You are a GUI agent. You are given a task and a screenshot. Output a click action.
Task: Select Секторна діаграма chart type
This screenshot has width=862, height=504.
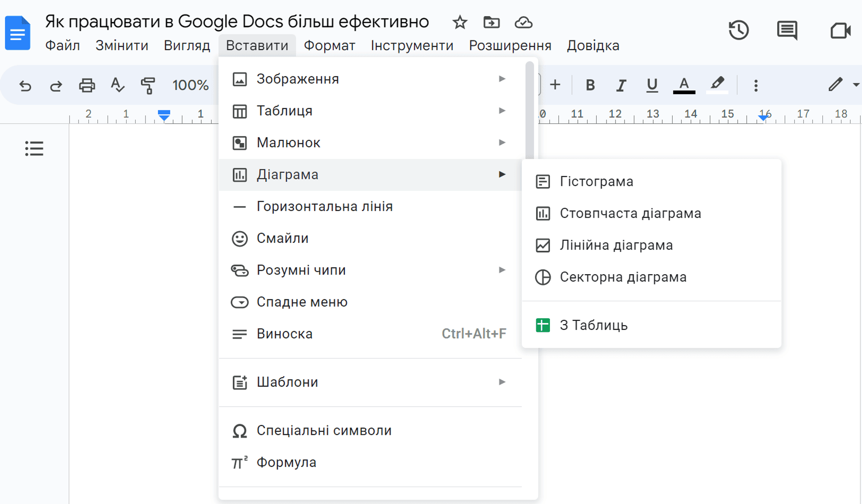pos(651,277)
